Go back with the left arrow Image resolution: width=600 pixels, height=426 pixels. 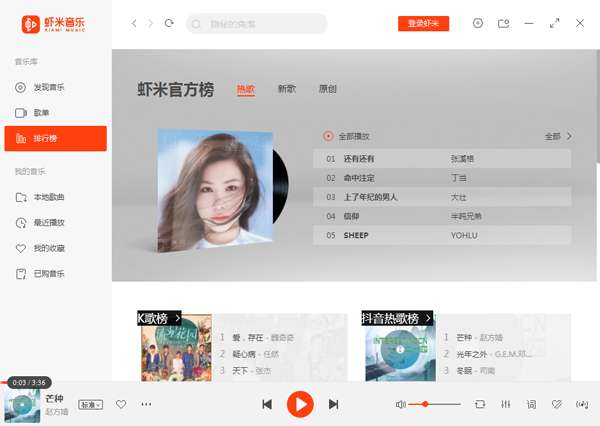(134, 23)
